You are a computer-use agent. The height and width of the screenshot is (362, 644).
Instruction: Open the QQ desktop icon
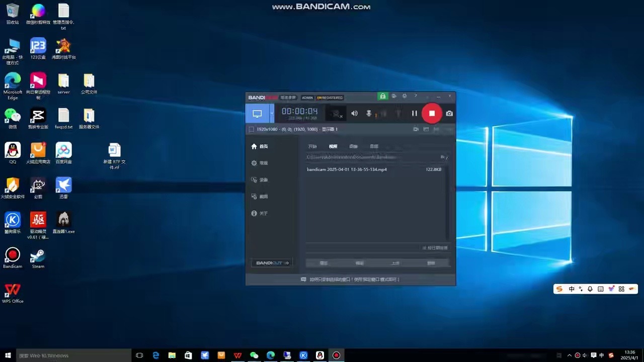(13, 153)
